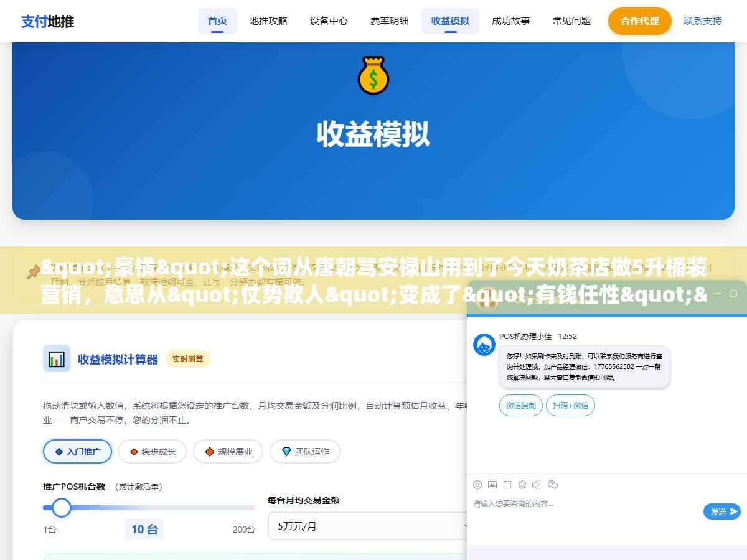
Task: Click the WeChat icon in chat toolbar
Action: [x=553, y=485]
